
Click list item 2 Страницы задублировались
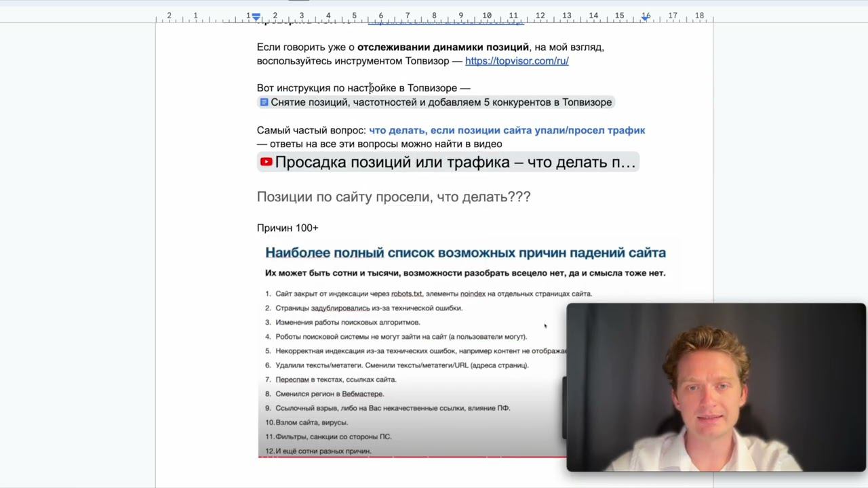coord(363,308)
